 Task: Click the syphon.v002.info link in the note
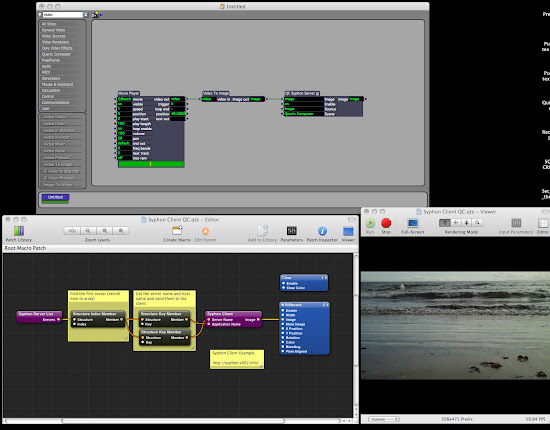[236, 363]
